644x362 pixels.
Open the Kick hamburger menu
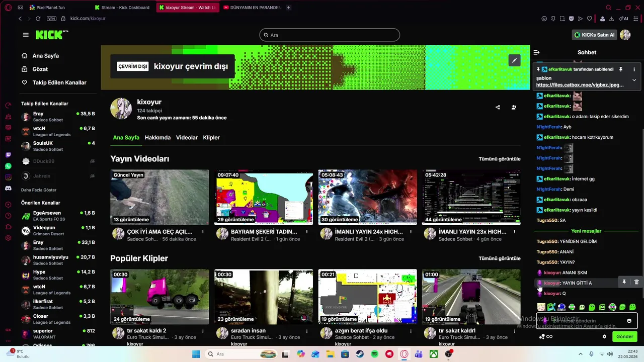coord(26,35)
